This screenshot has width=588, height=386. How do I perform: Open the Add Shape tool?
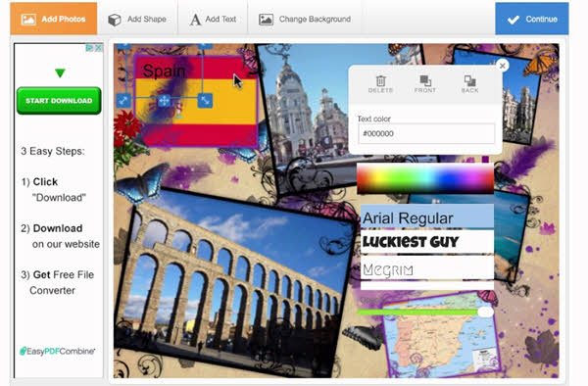click(x=137, y=20)
